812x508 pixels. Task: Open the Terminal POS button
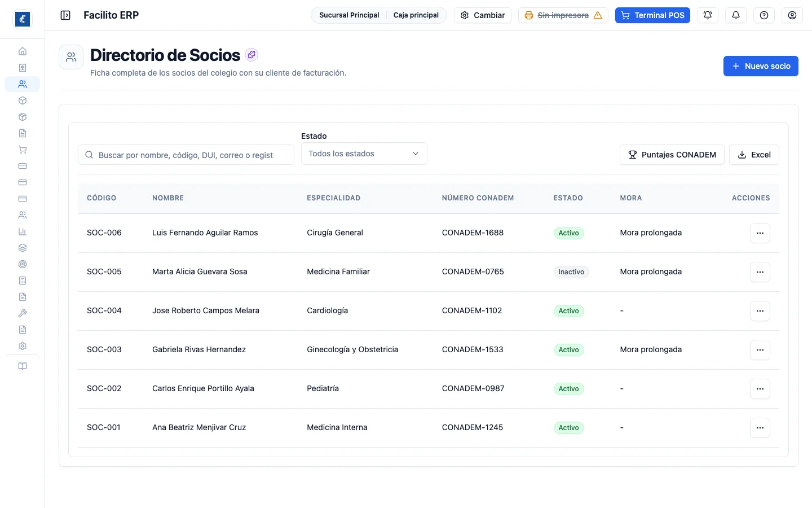click(652, 15)
